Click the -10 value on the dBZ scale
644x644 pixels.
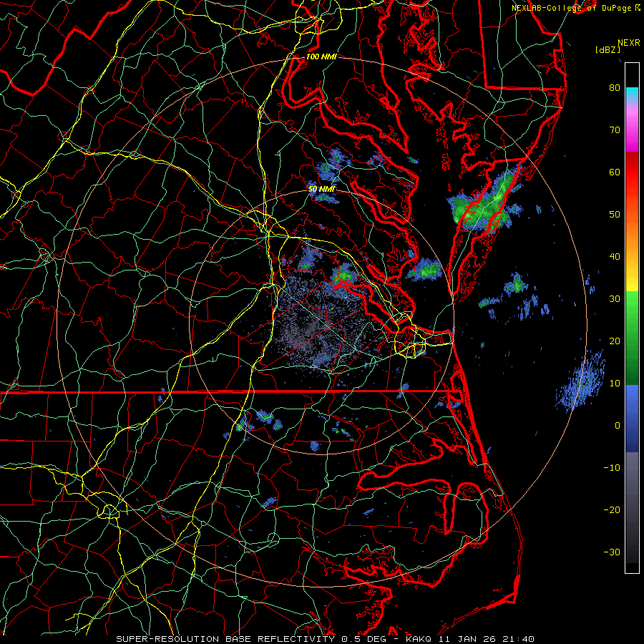coord(612,468)
